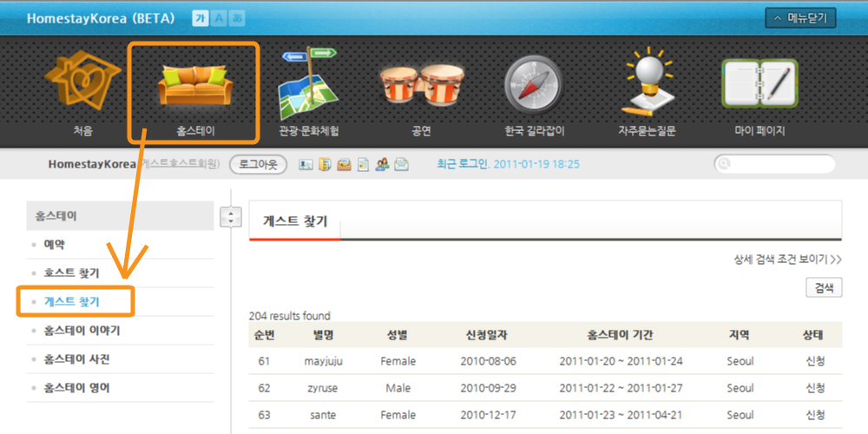
Task: Expand 상세 검색 조건 보이기 >>
Action: pos(788,260)
